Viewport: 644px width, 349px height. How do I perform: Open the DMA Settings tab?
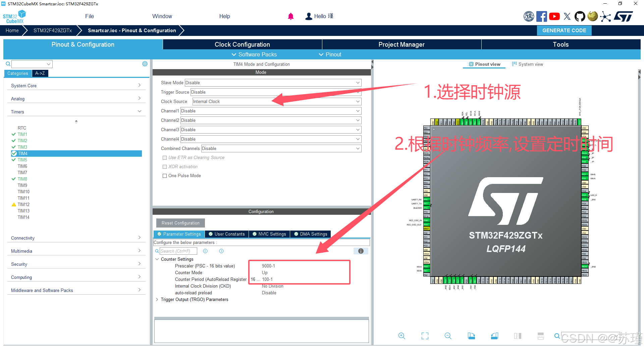pos(311,234)
